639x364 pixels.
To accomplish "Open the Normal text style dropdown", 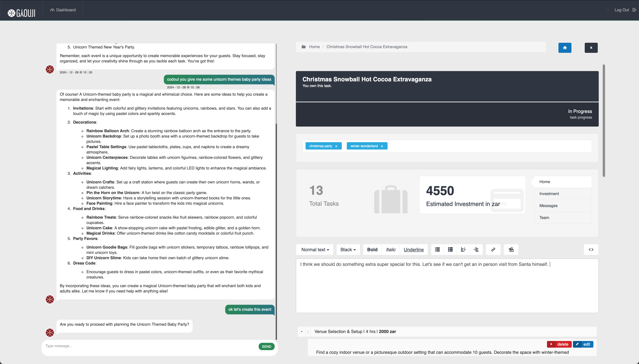I will pyautogui.click(x=315, y=250).
